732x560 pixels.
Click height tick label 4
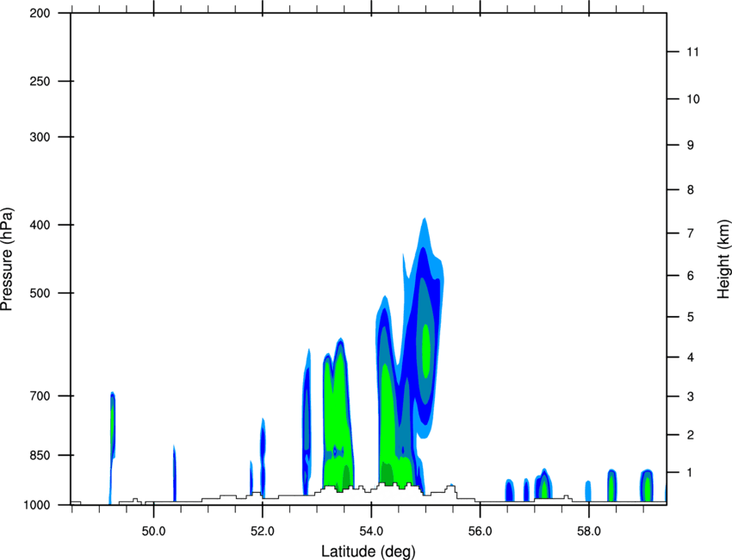click(691, 358)
